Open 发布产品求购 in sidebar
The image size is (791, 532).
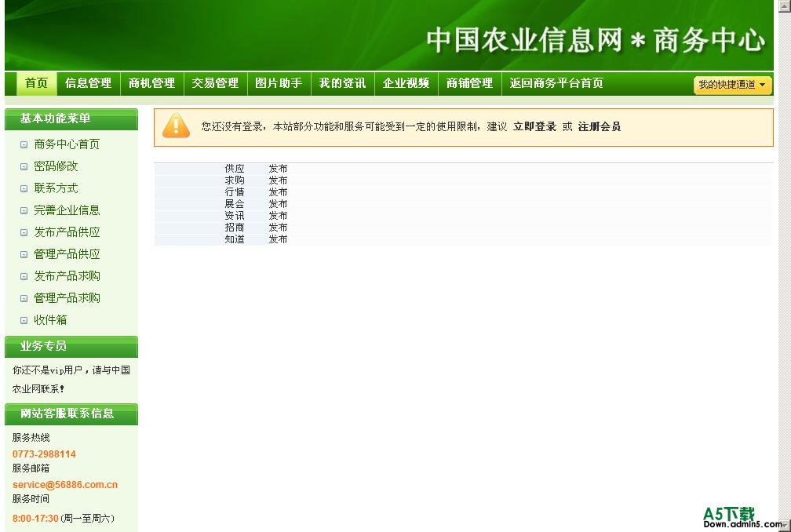pyautogui.click(x=67, y=276)
